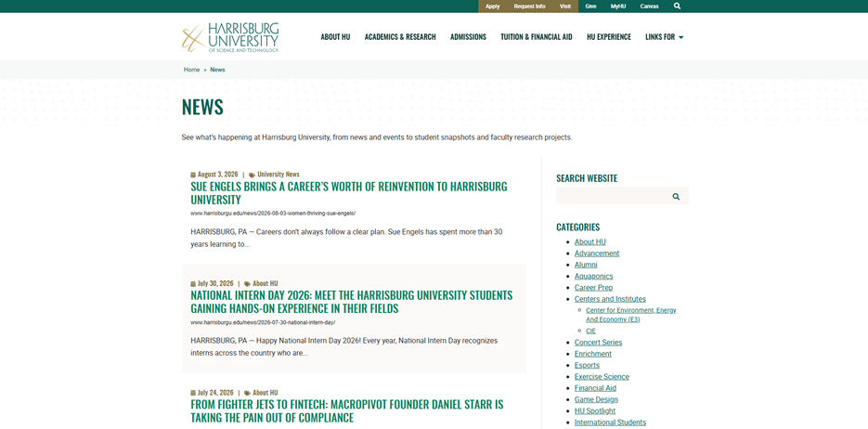The width and height of the screenshot is (868, 429).
Task: Select the Advancement category
Action: (597, 253)
